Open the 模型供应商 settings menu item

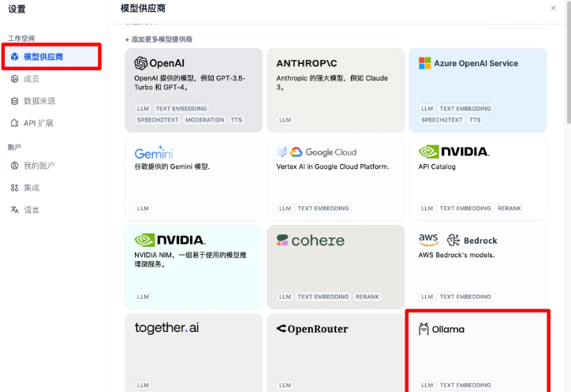tap(51, 57)
